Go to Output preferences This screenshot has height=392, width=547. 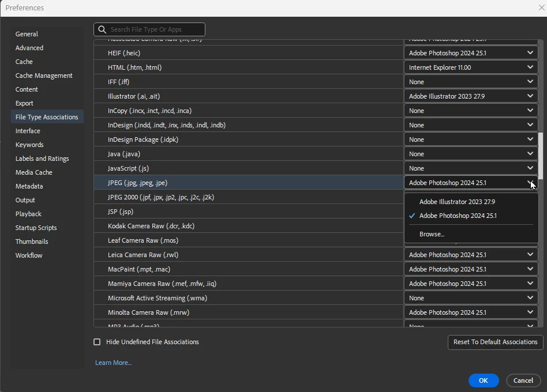tap(25, 200)
